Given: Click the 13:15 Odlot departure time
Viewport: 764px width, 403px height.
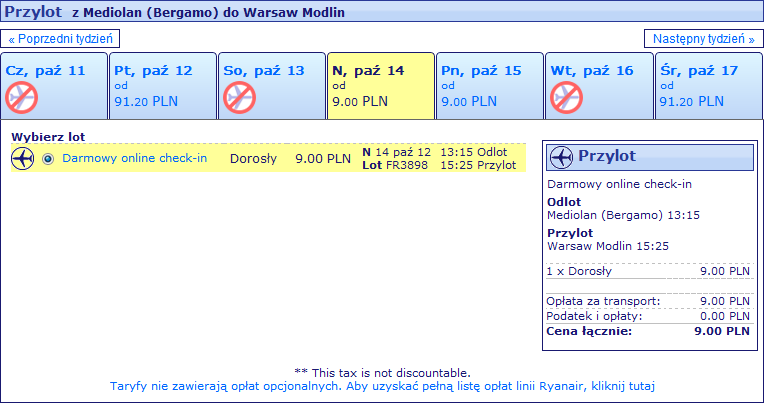Looking at the screenshot, I should 474,152.
